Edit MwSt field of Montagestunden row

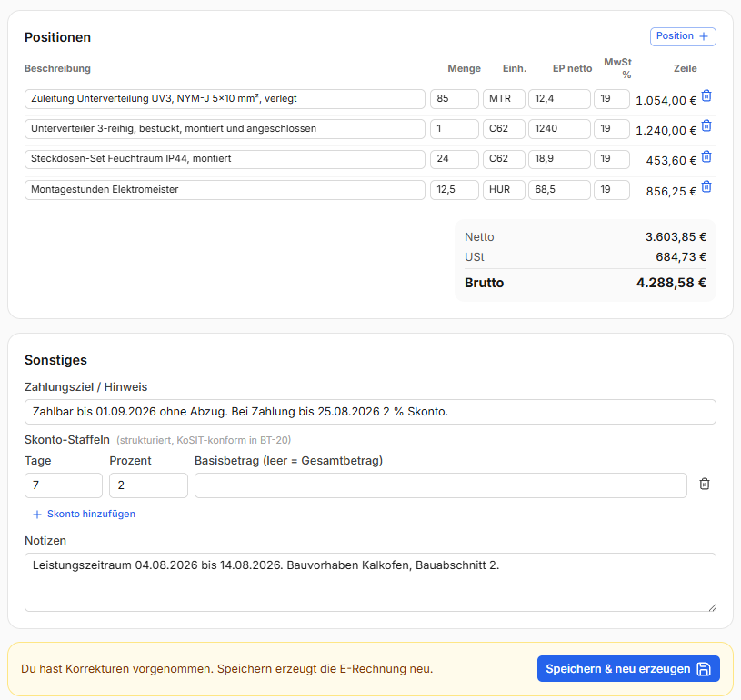[612, 190]
